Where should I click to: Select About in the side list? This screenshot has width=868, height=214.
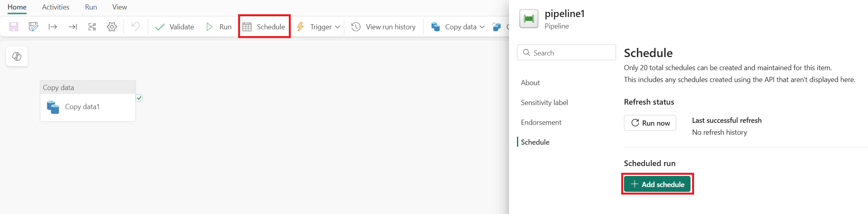point(530,83)
